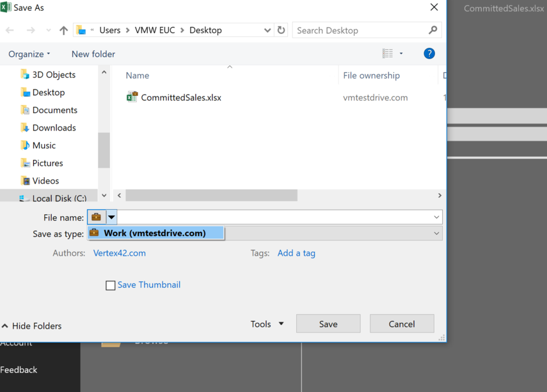The width and height of the screenshot is (547, 392).
Task: Click Add a tag link
Action: [x=296, y=253]
